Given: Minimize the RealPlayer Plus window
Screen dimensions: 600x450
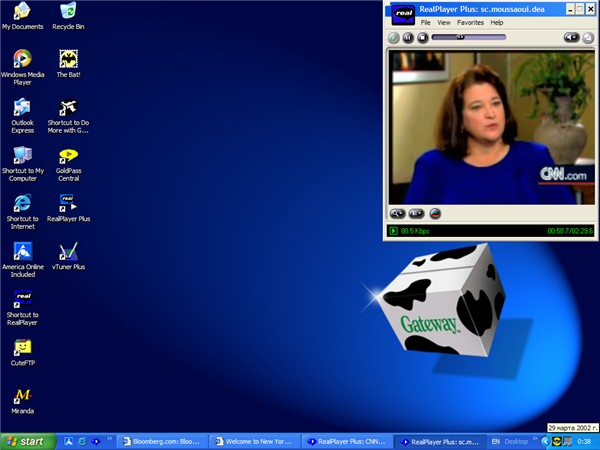Looking at the screenshot, I should [570, 9].
